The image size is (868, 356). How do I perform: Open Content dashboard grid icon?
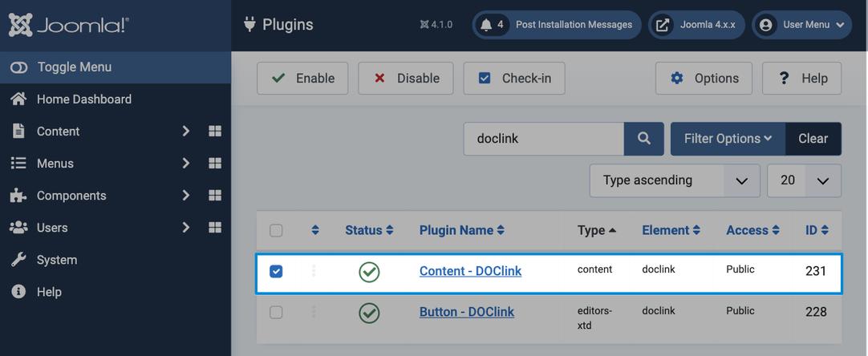pos(215,131)
